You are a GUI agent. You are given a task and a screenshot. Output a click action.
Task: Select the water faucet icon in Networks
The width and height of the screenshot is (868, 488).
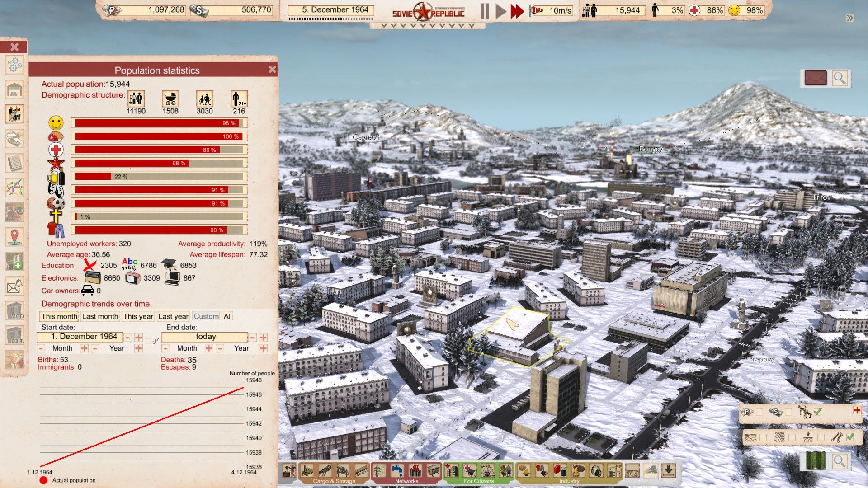click(397, 471)
